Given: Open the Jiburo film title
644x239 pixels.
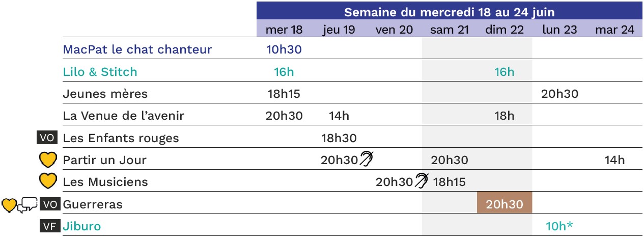Looking at the screenshot, I should (x=82, y=226).
